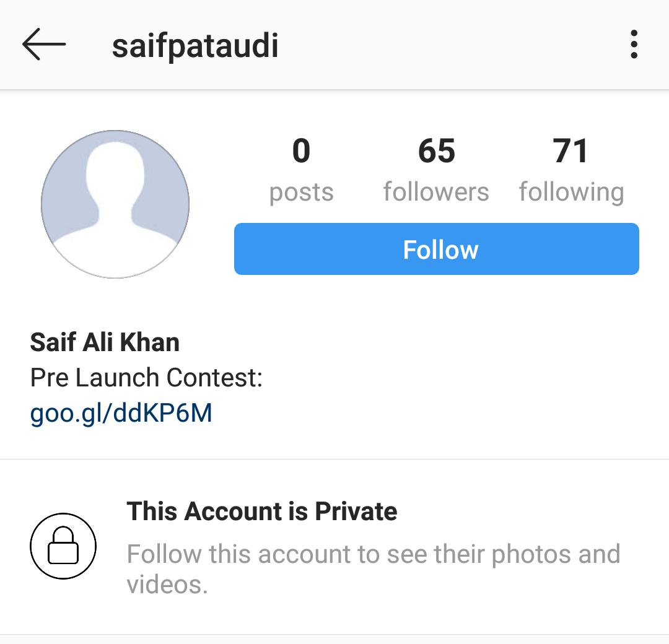Click the private account lock icon
669x644 pixels.
[x=63, y=546]
